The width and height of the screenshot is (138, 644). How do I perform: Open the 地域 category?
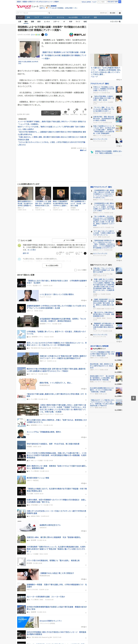[x=85, y=21]
